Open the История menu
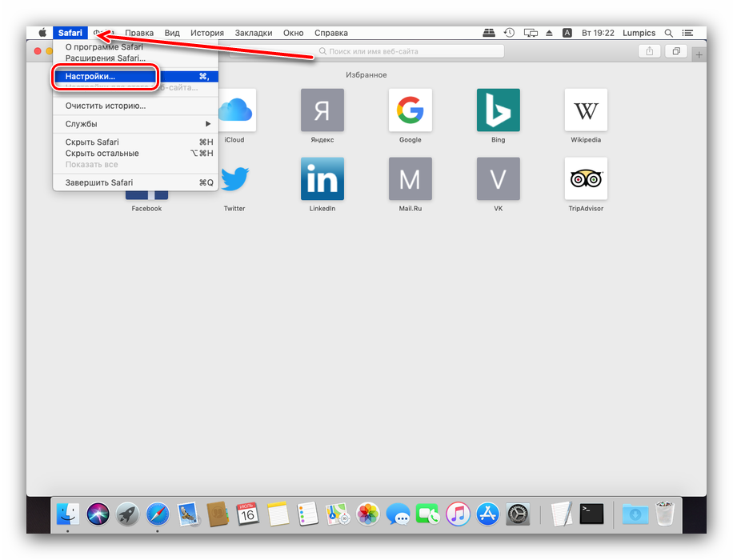733x560 pixels. [207, 33]
